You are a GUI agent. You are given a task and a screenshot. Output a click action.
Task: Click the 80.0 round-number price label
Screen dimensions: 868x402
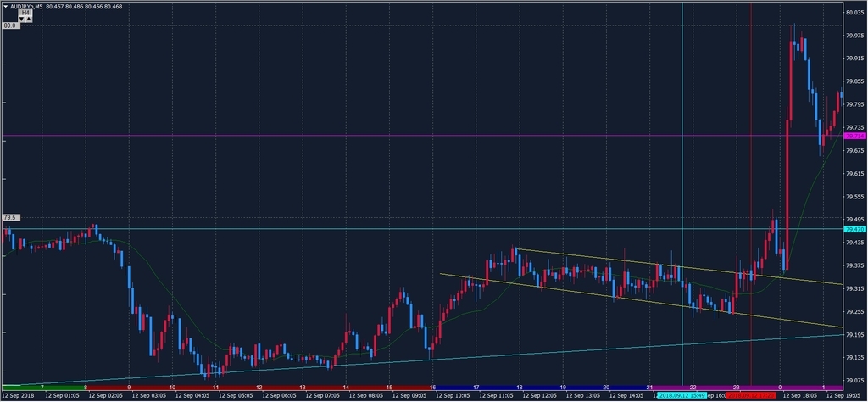tap(11, 25)
